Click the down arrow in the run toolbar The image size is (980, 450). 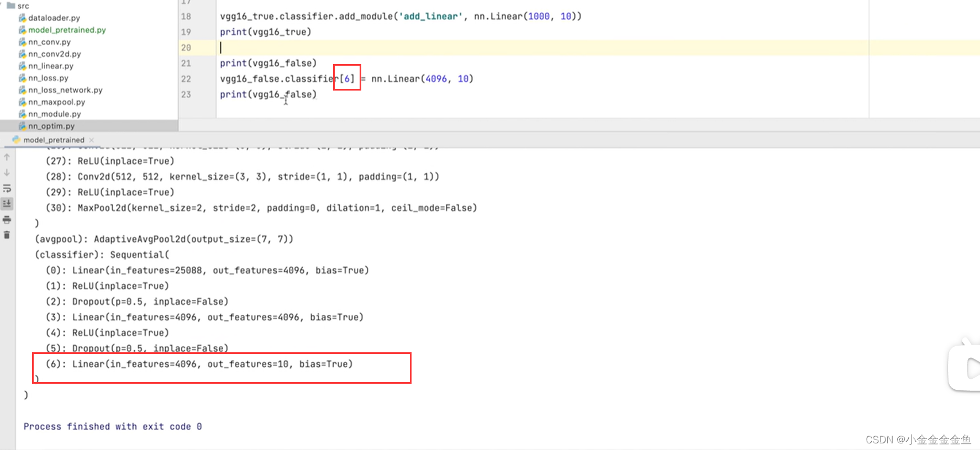coord(7,172)
